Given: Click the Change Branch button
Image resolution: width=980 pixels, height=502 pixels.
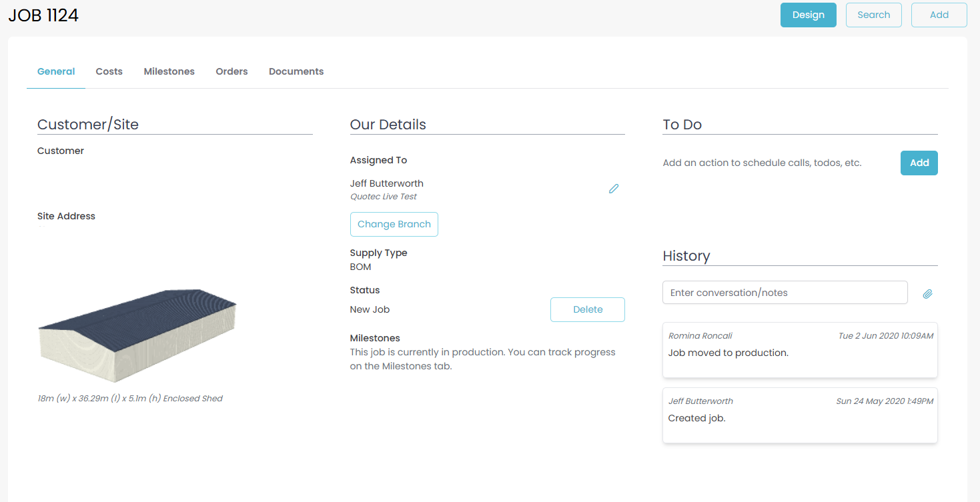Looking at the screenshot, I should point(394,224).
